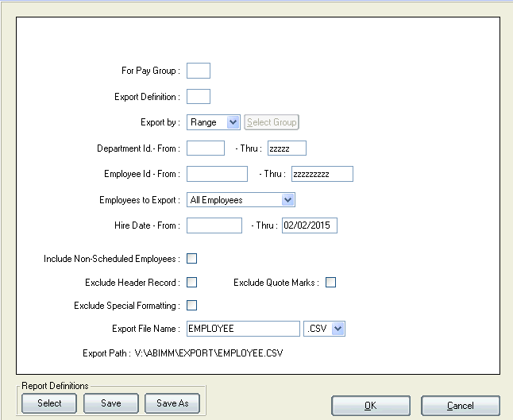Click the Employee Id Thru field with zzzzzzzzz
Image resolution: width=513 pixels, height=420 pixels.
(322, 174)
